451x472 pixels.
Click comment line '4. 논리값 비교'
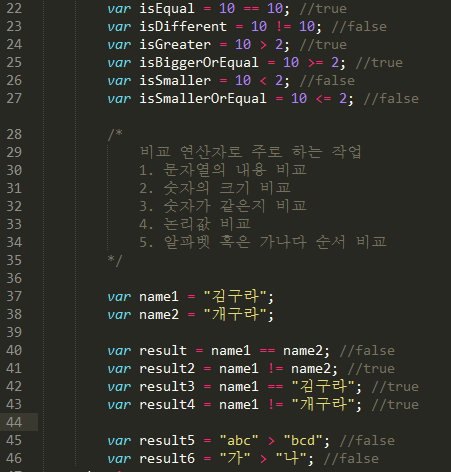point(195,224)
